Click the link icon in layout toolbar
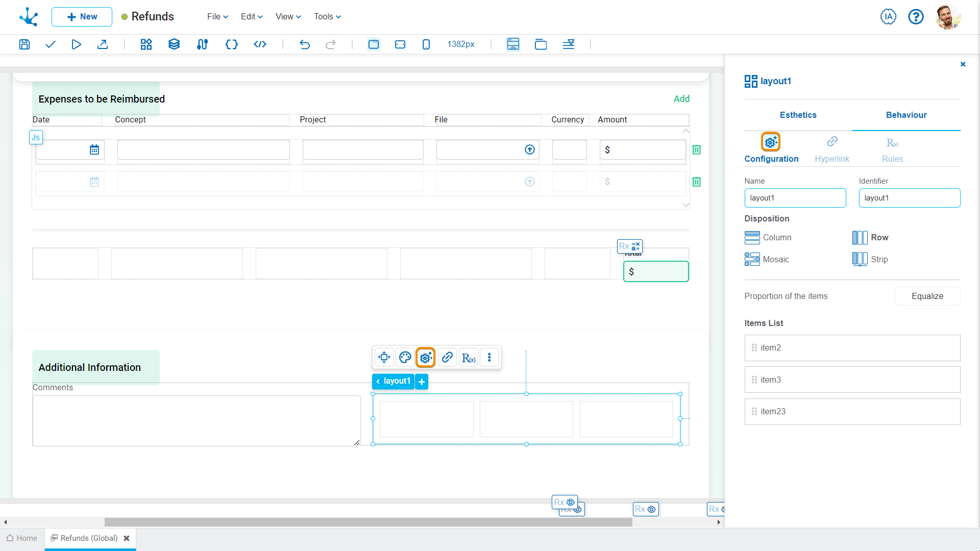This screenshot has height=551, width=980. point(448,357)
